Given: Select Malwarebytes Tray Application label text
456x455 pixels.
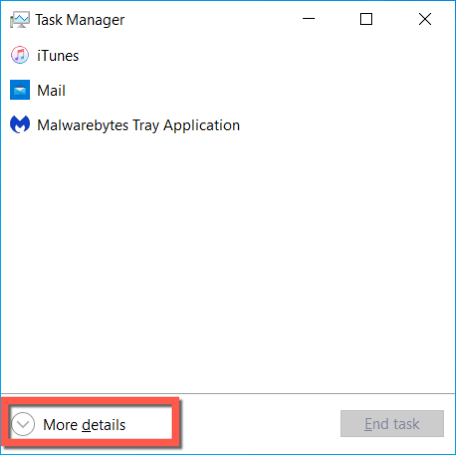Looking at the screenshot, I should (x=138, y=125).
